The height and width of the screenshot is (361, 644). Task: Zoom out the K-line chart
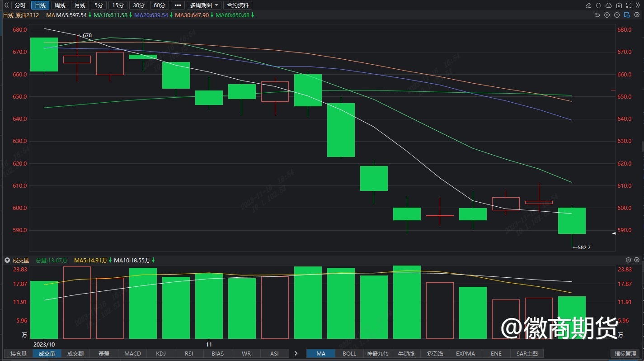(617, 15)
